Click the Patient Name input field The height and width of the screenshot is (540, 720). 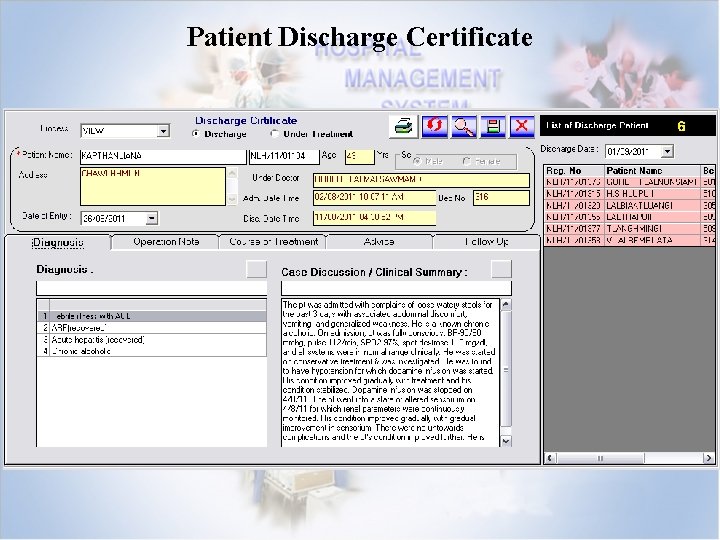162,157
